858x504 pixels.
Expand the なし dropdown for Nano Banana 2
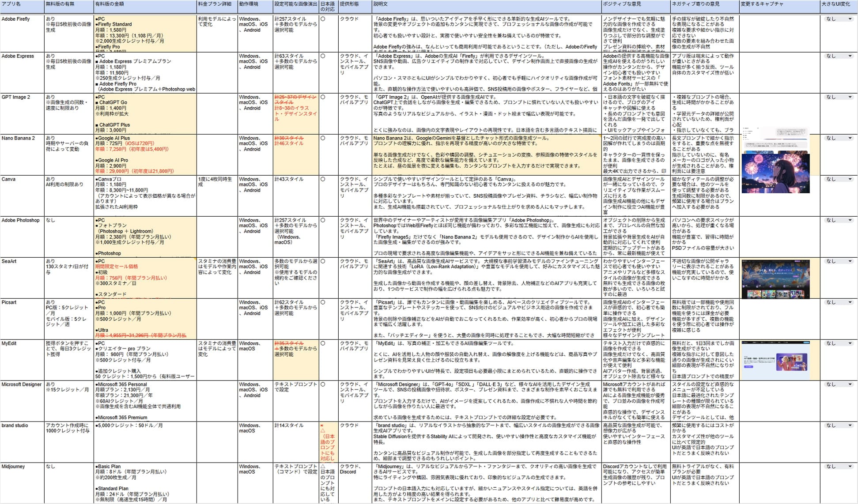[x=839, y=138]
